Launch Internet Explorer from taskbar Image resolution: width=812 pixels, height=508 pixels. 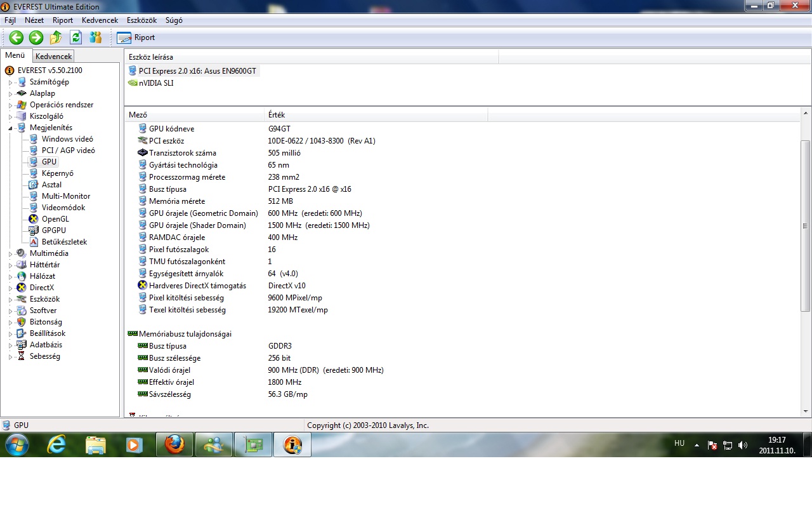click(57, 445)
